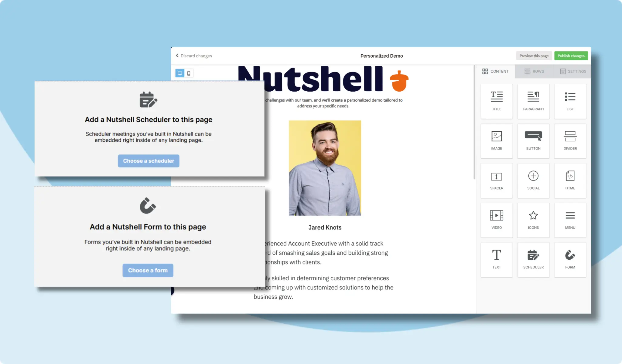Add a Video block to the page
The width and height of the screenshot is (622, 364).
click(497, 220)
